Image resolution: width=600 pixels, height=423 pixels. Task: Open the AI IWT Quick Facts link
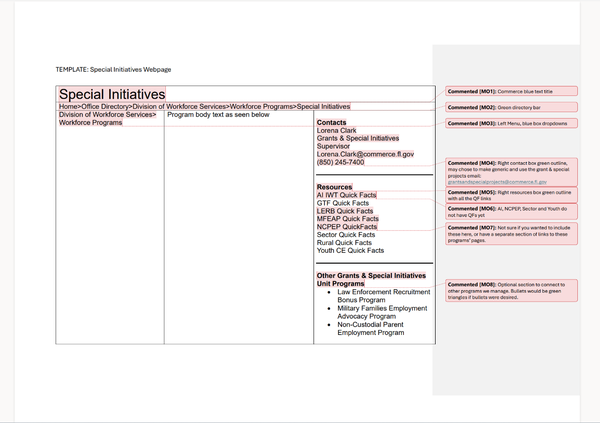click(x=346, y=195)
